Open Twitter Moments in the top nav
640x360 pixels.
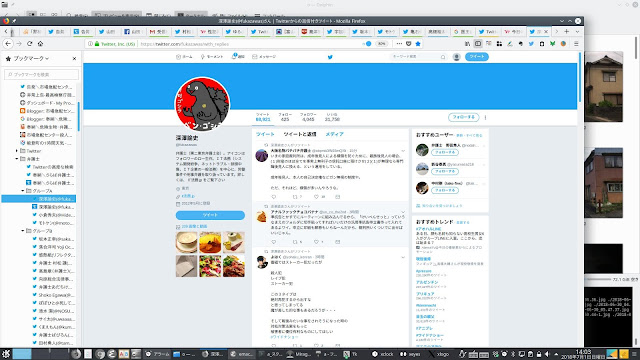click(212, 57)
